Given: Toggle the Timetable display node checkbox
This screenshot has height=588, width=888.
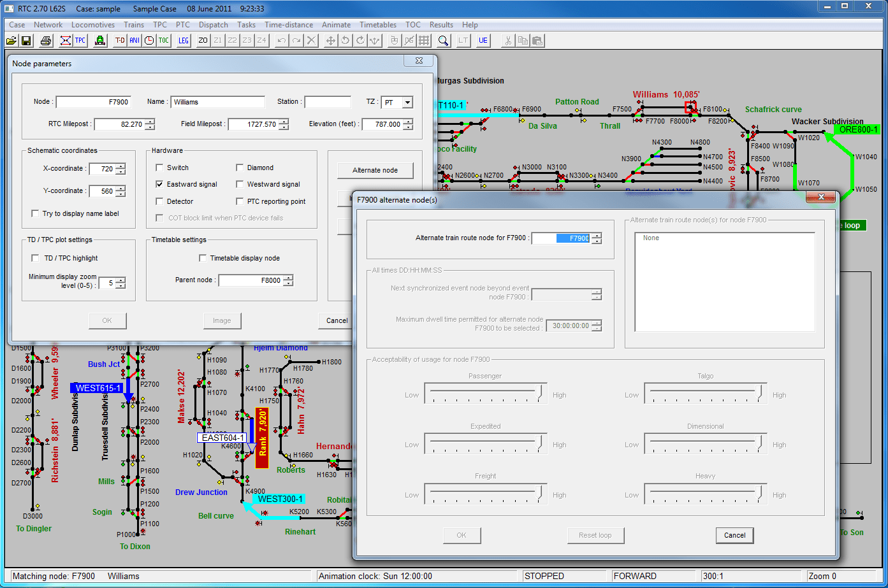Looking at the screenshot, I should [203, 258].
